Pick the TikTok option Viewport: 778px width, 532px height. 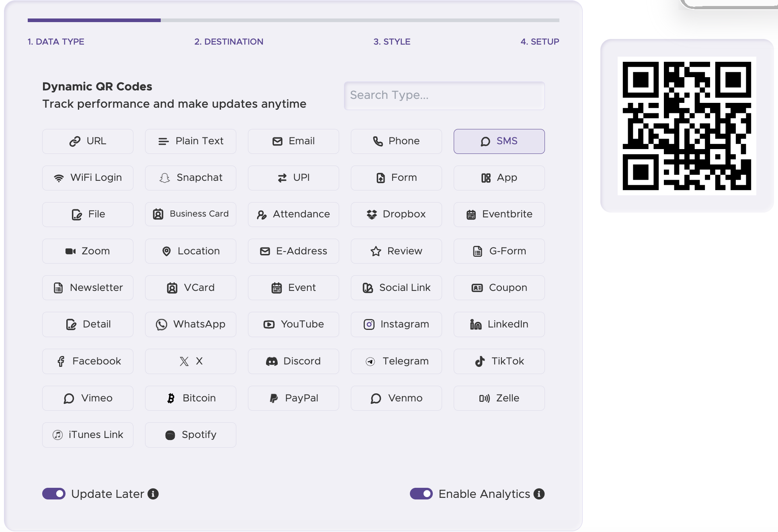[x=499, y=361]
